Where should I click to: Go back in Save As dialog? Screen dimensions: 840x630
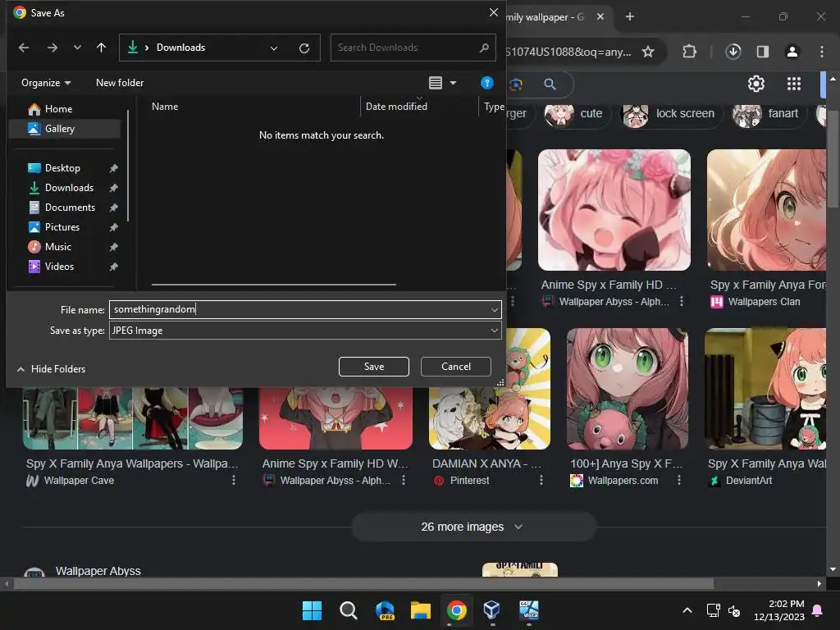(24, 48)
